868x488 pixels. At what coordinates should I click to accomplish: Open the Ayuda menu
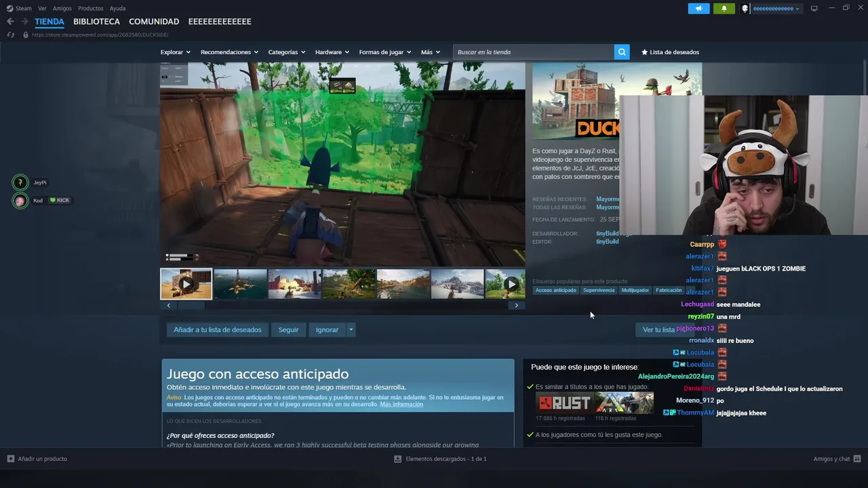[x=117, y=8]
